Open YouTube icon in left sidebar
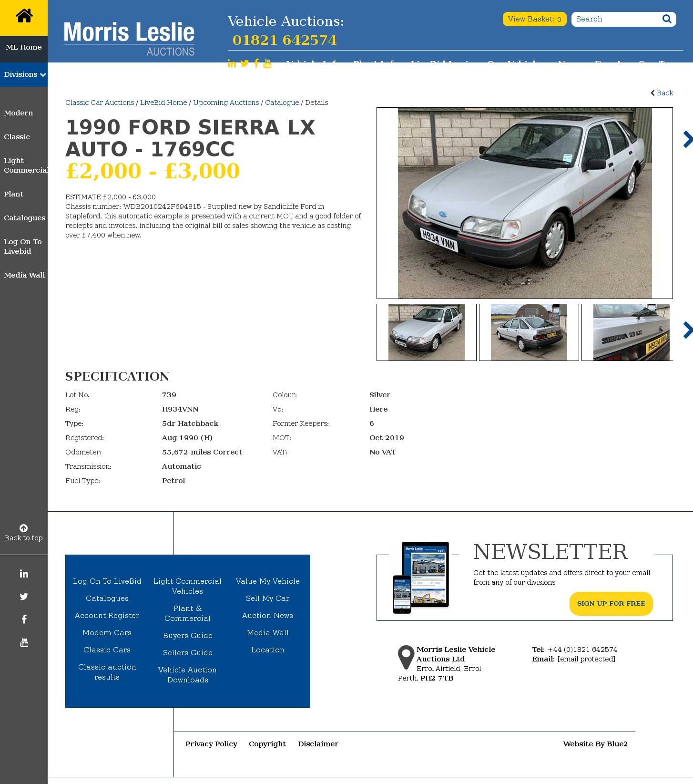Screen dimensions: 693x784 pos(24,642)
